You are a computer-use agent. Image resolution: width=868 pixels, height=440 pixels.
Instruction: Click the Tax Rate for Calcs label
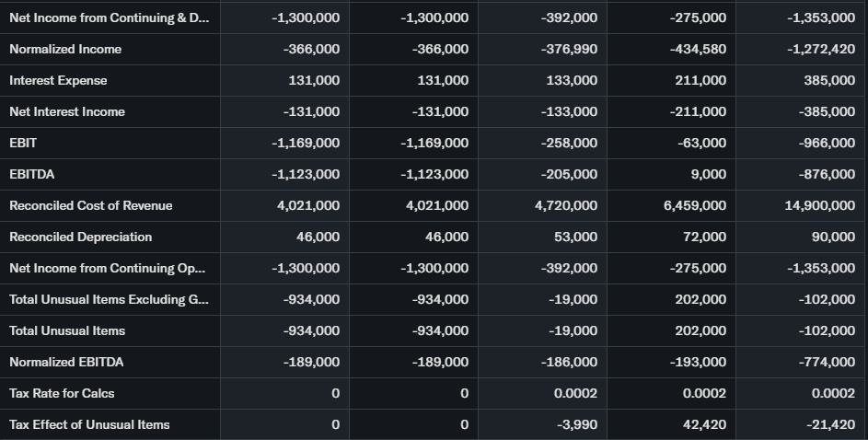(62, 393)
